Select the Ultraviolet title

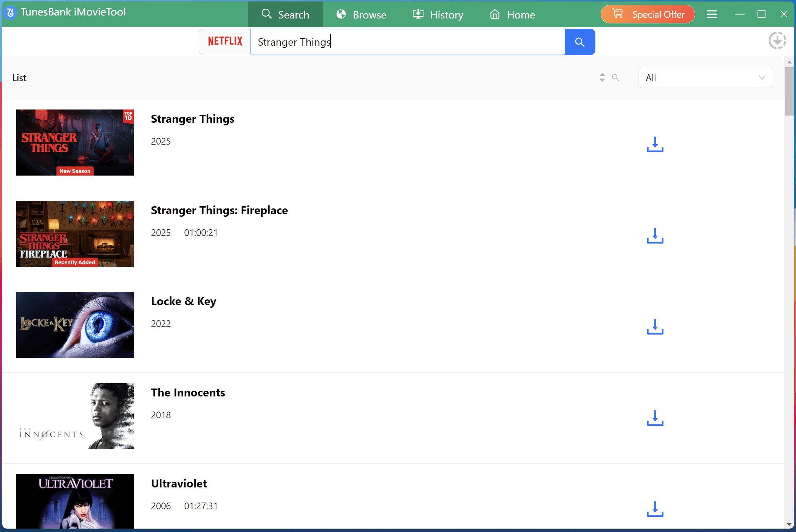click(x=179, y=484)
